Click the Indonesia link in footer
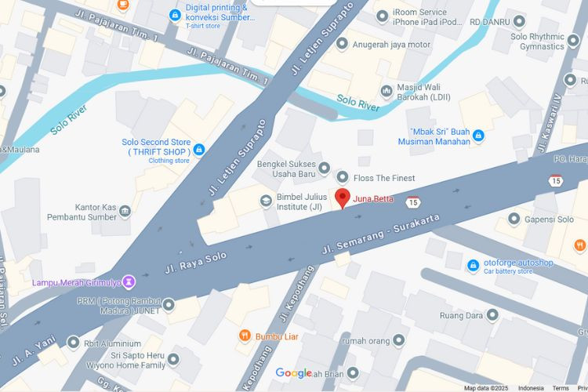Viewport: 588px width, 392px height. coord(531,388)
